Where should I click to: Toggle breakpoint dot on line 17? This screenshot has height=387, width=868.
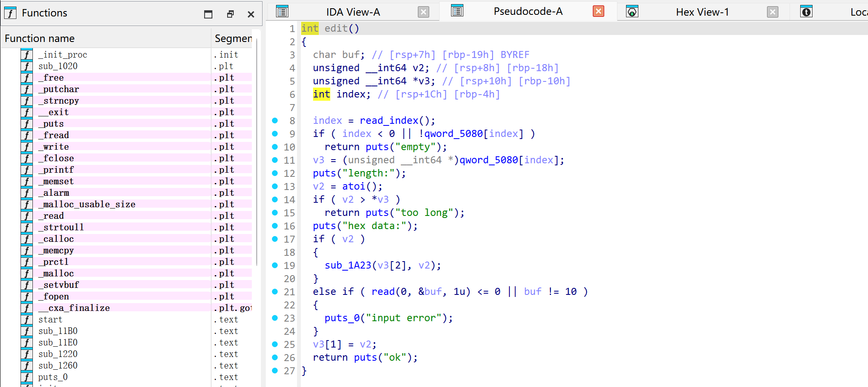[x=275, y=239]
